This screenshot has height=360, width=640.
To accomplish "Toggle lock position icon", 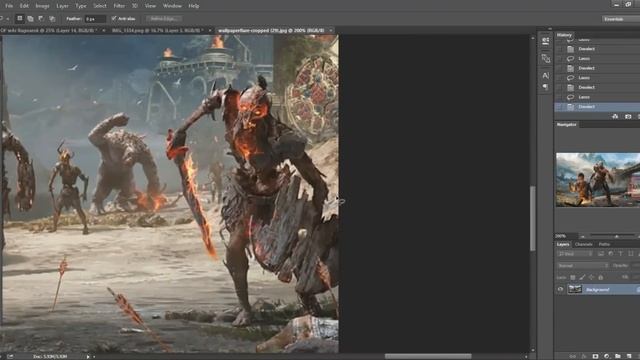I will 591,278.
